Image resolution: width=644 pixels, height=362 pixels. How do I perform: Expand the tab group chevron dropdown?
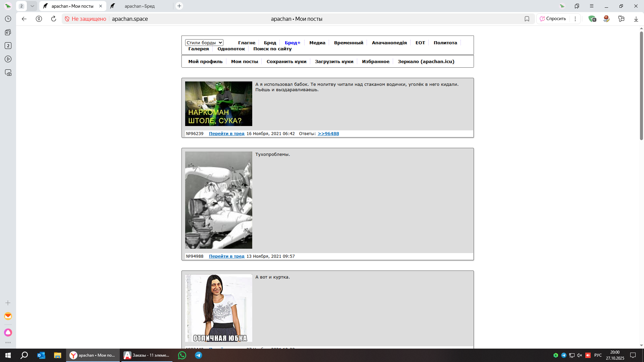point(32,6)
